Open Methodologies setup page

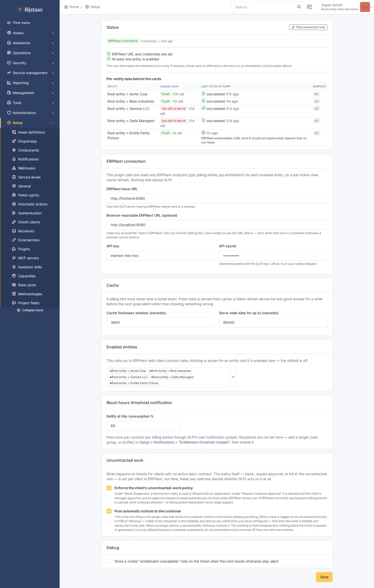coord(30,294)
